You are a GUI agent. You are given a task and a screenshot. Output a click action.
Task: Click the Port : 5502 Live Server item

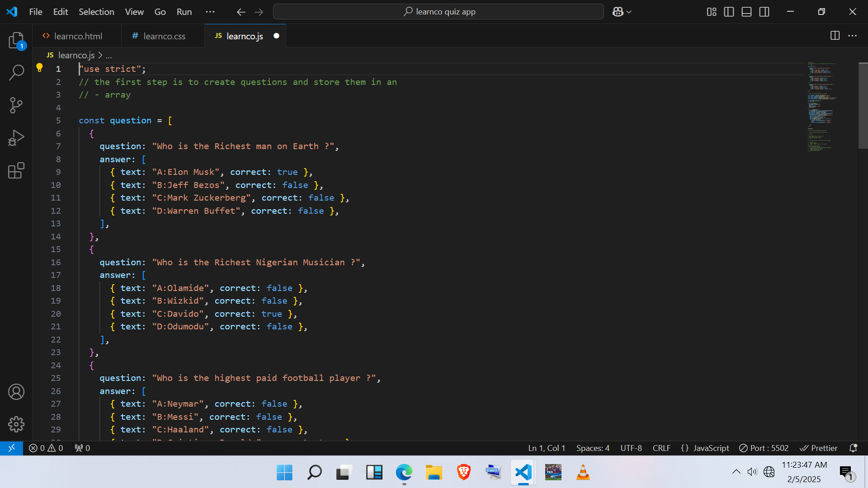click(764, 448)
